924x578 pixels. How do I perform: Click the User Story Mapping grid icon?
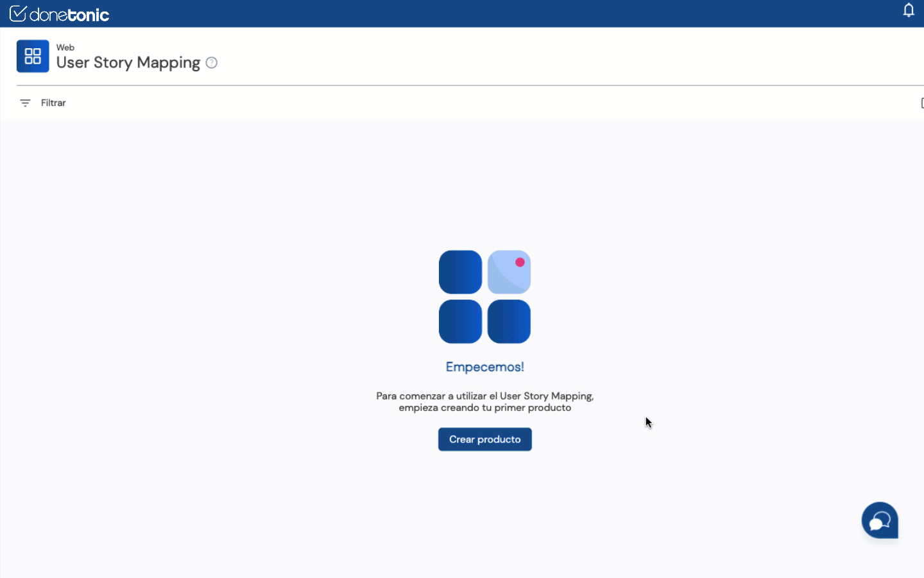[33, 57]
